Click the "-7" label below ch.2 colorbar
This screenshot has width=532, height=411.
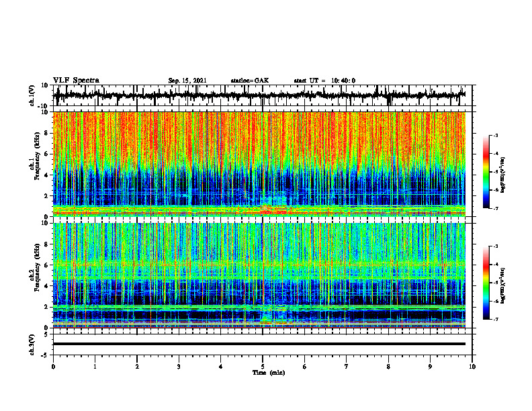pos(495,320)
